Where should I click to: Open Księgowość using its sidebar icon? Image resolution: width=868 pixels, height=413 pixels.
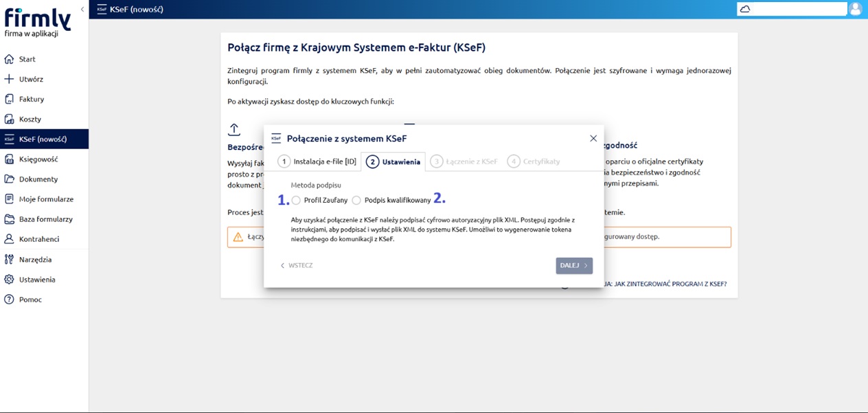tap(9, 159)
